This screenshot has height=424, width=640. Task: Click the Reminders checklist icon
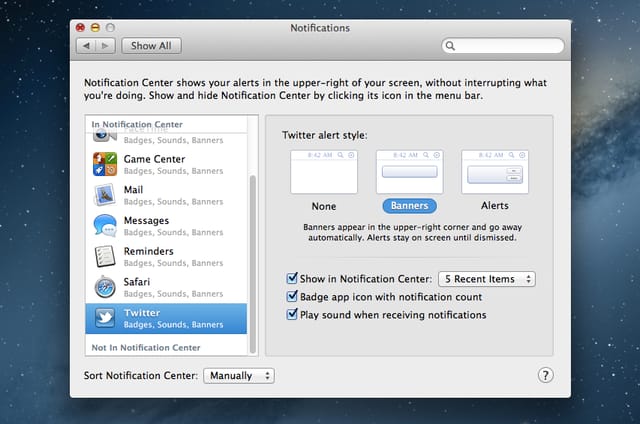tap(105, 256)
